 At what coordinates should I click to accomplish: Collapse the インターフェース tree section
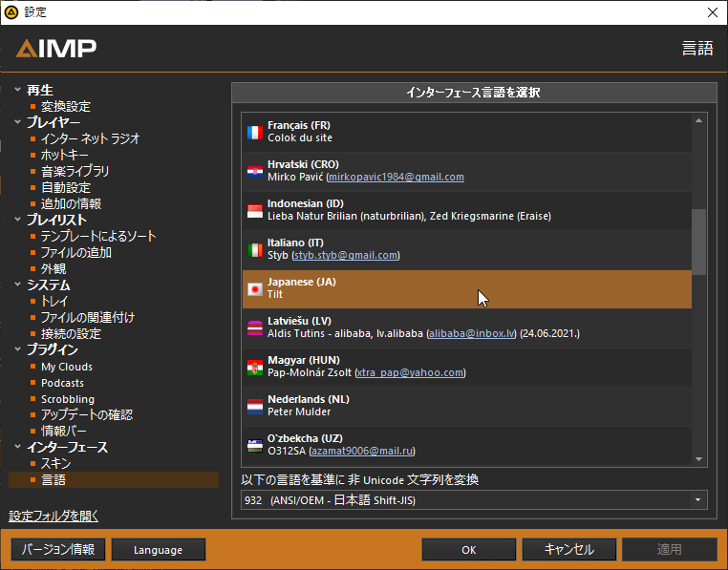pyautogui.click(x=17, y=447)
